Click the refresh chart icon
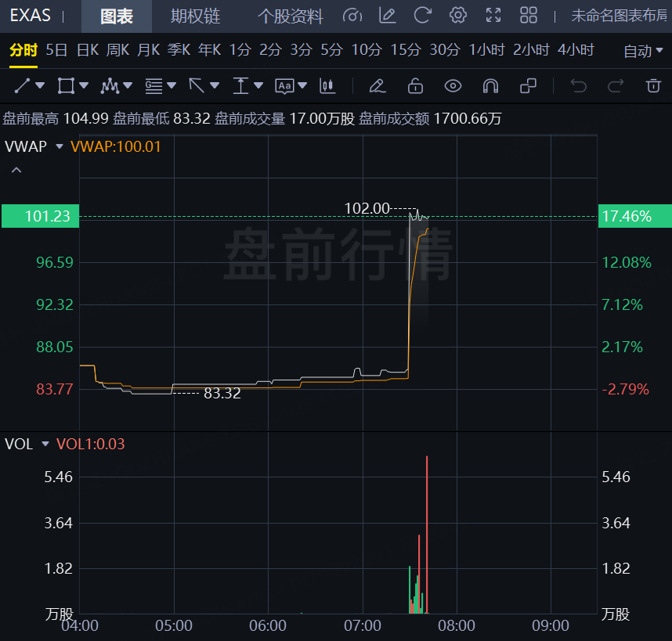The width and height of the screenshot is (672, 641). point(423,16)
